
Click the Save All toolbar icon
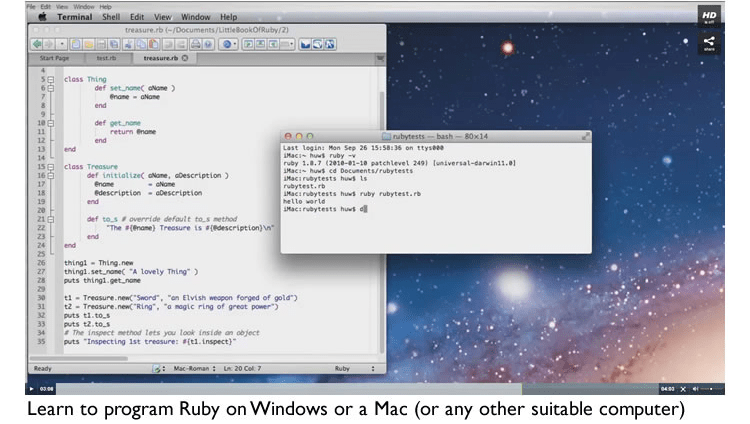click(x=114, y=45)
